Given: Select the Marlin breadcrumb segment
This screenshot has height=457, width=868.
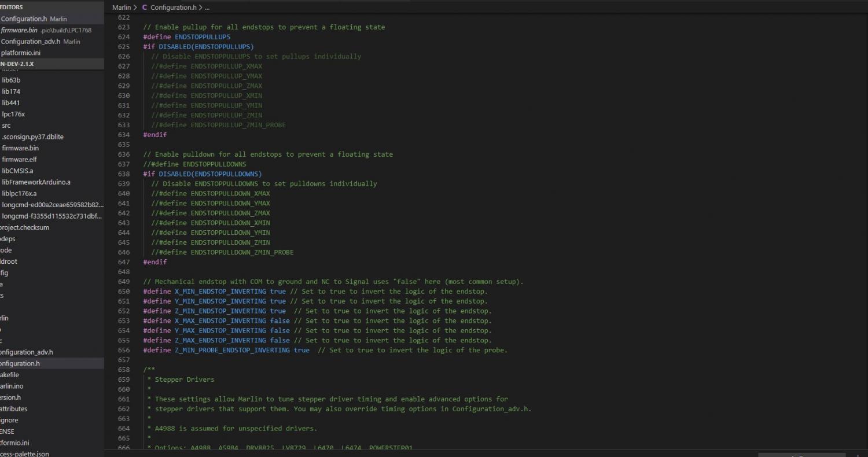Looking at the screenshot, I should (x=122, y=8).
